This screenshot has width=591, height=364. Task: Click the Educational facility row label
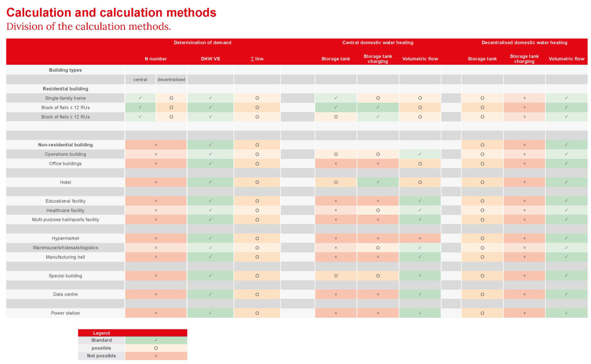(65, 201)
